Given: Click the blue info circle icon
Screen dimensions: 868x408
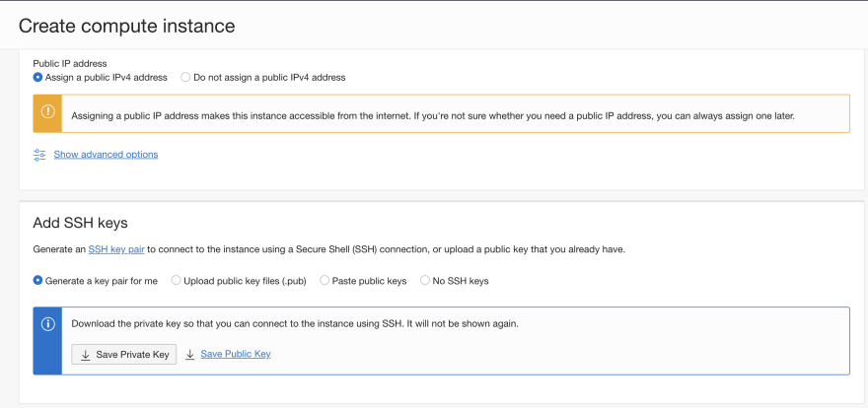Looking at the screenshot, I should point(47,324).
